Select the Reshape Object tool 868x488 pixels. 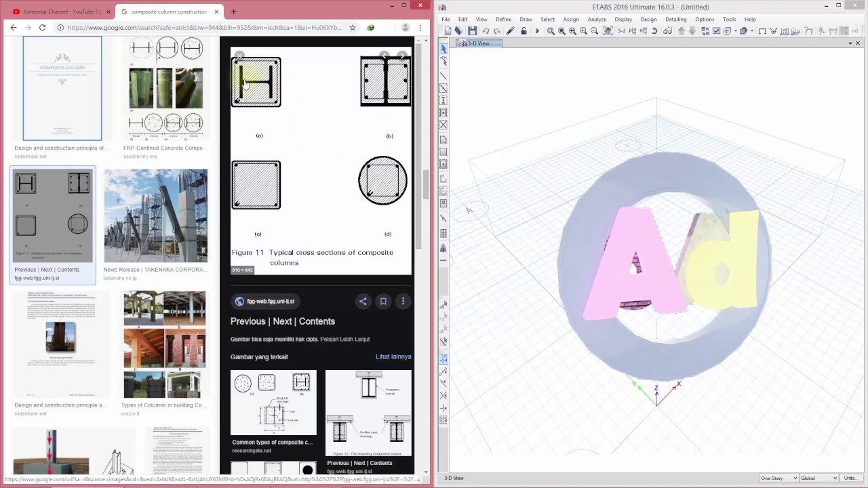pos(443,61)
